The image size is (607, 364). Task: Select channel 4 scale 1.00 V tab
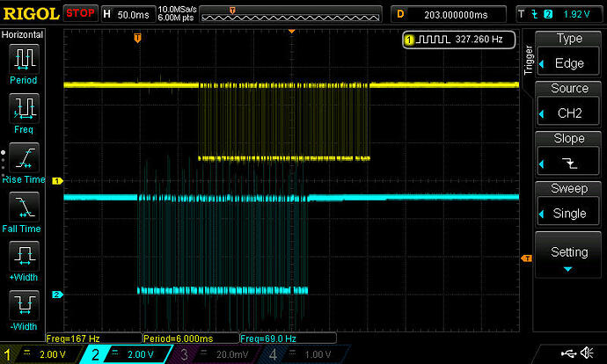(303, 354)
